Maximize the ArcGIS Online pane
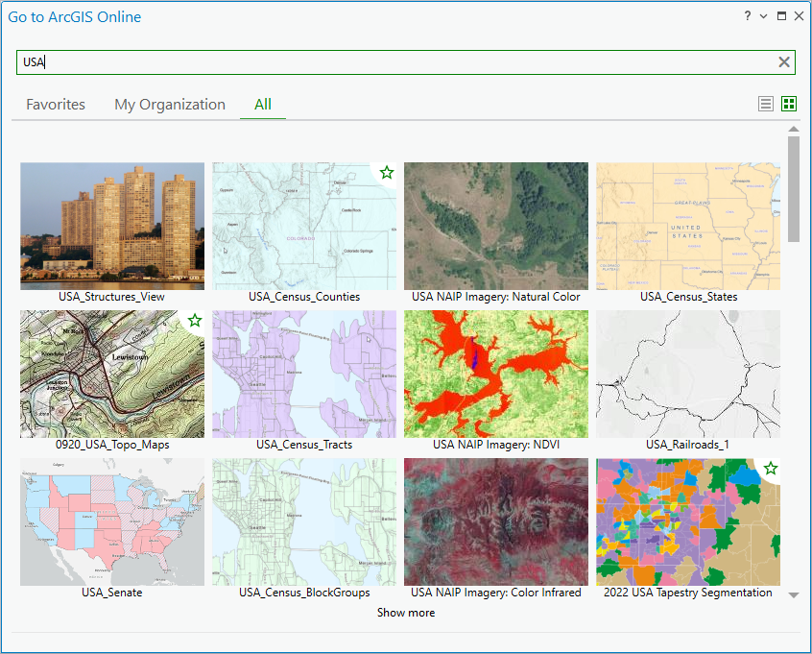 781,16
